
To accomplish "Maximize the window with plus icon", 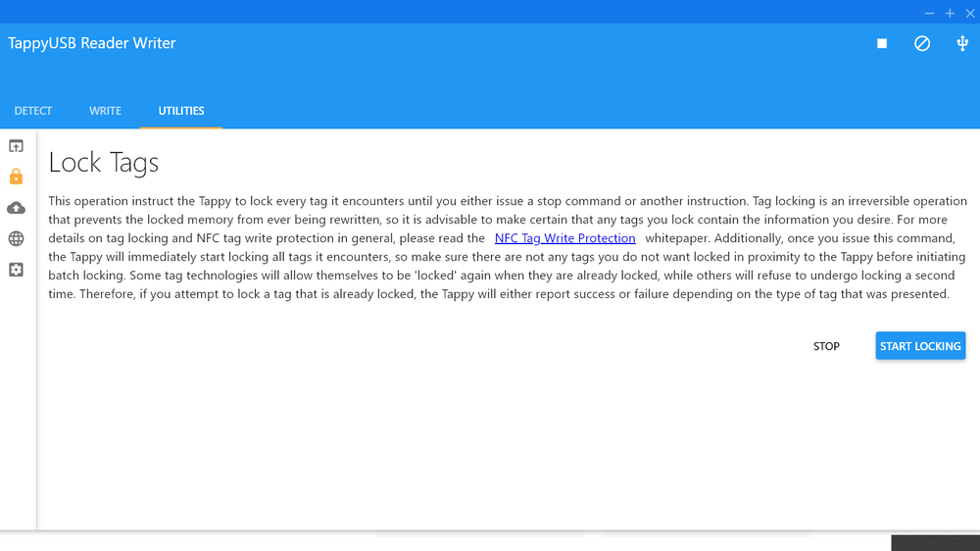I will click(x=950, y=13).
